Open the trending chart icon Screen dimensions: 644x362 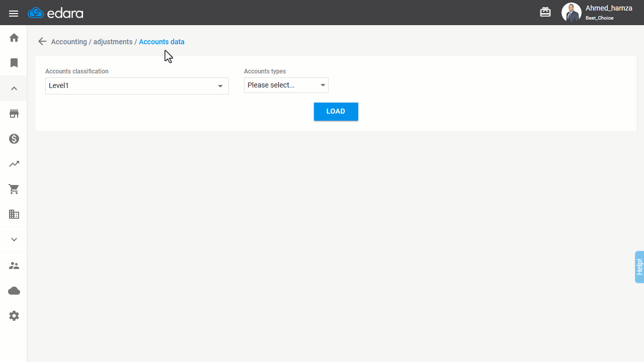[14, 164]
